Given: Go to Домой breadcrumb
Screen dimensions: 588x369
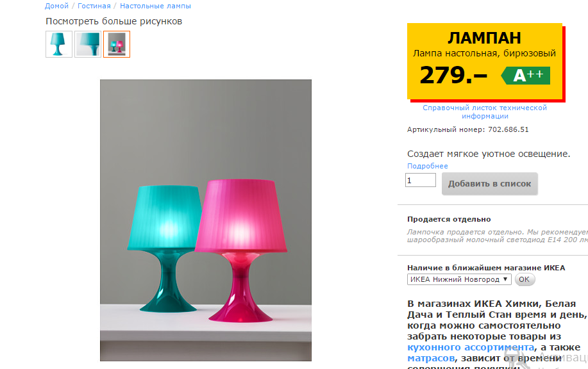Looking at the screenshot, I should [56, 6].
